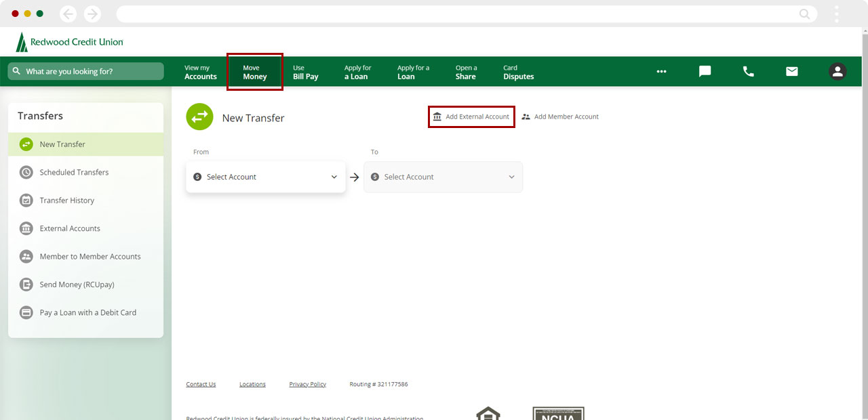The height and width of the screenshot is (420, 868).
Task: Click the bank icon beside Add External Account
Action: click(x=437, y=117)
